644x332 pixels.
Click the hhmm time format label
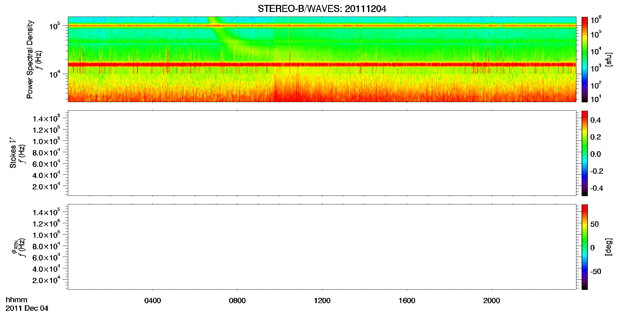17,300
